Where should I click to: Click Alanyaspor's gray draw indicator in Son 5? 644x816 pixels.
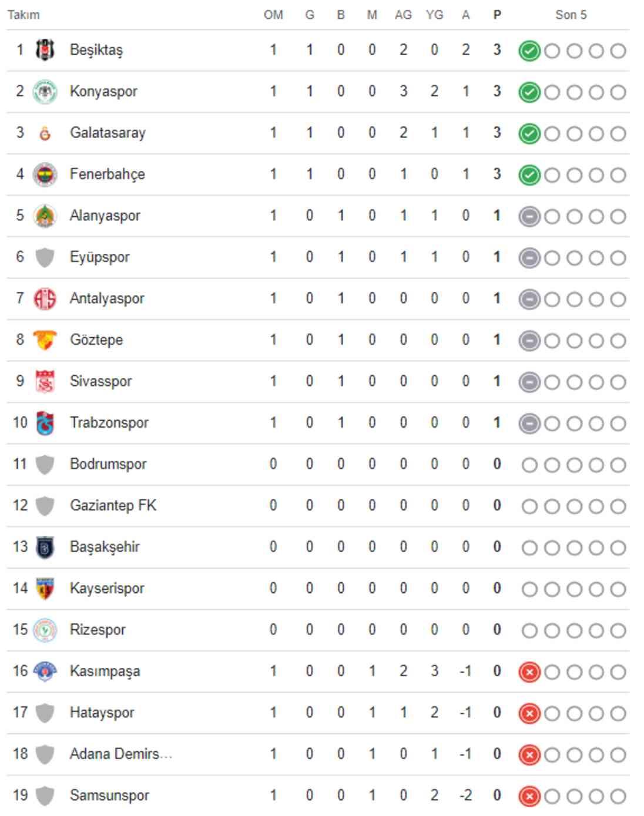(529, 215)
